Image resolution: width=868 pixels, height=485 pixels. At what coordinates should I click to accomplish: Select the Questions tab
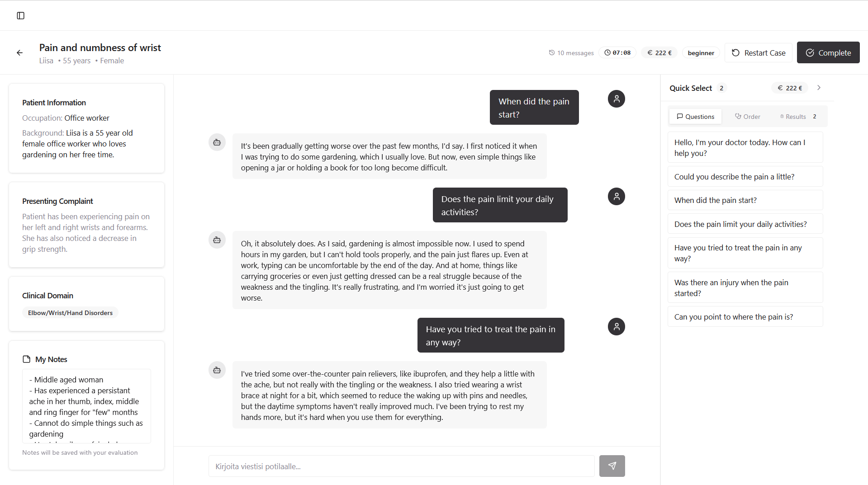click(x=695, y=117)
